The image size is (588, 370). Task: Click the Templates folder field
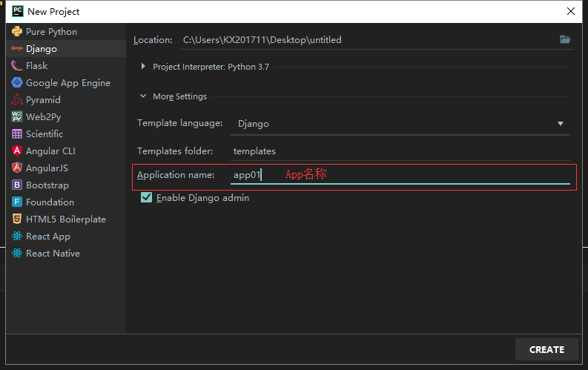click(x=400, y=151)
